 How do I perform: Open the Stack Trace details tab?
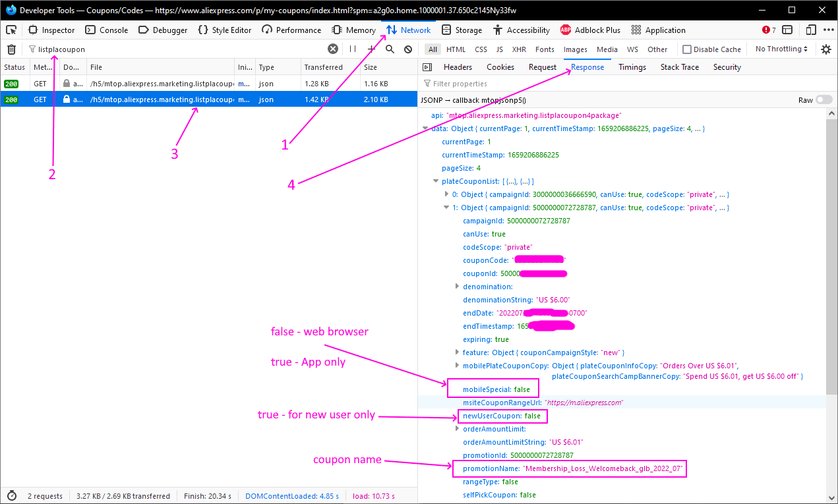point(680,67)
